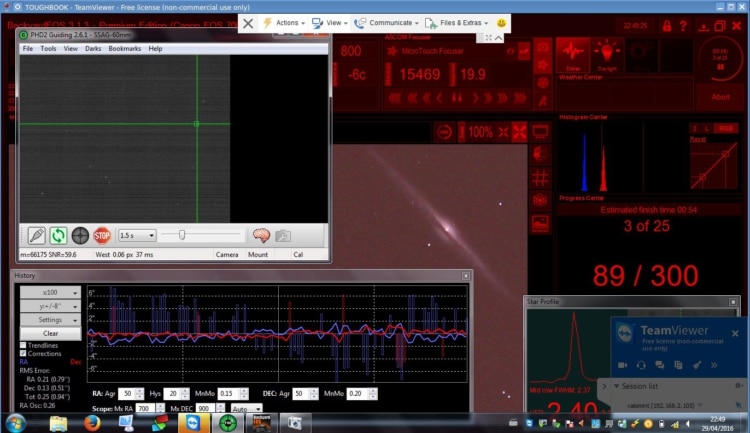
Task: Open the PHD2 Help menu
Action: (155, 48)
